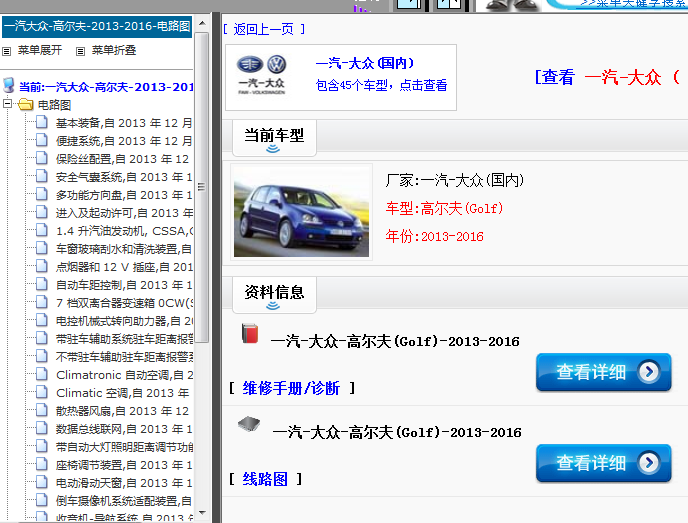This screenshot has height=523, width=688.
Task: Click the 一汽-大众 FAW-Volkswagen logo
Action: [x=262, y=75]
